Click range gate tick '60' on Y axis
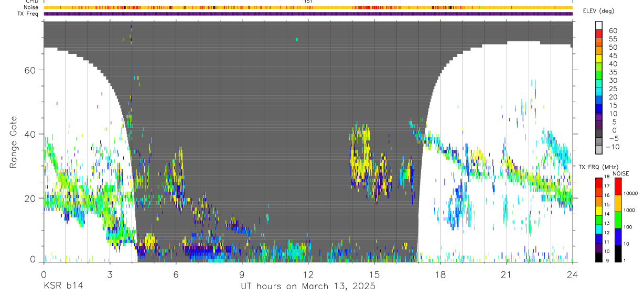Image resolution: width=644 pixels, height=297 pixels. point(30,70)
